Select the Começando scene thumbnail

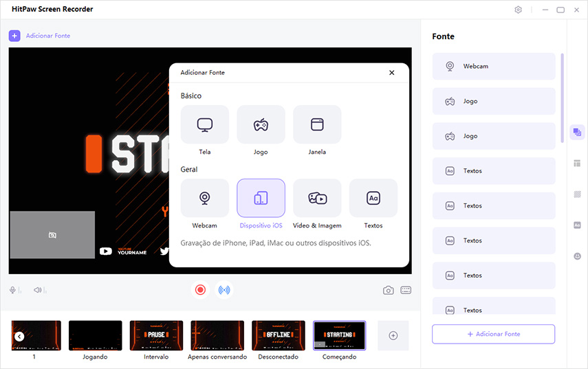tap(339, 335)
